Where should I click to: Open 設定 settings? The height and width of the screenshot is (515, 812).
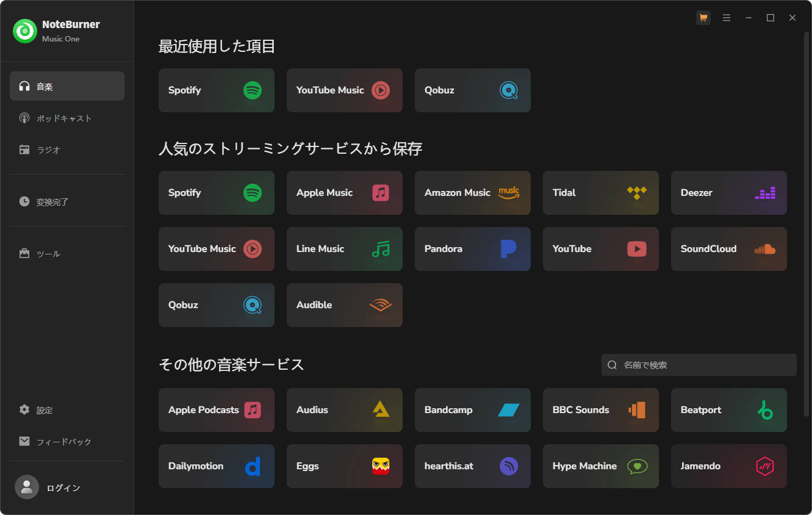coord(67,410)
